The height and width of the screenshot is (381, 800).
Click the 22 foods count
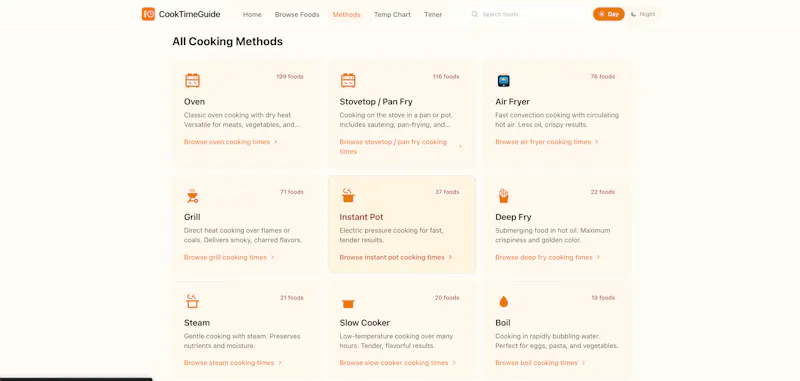click(603, 192)
